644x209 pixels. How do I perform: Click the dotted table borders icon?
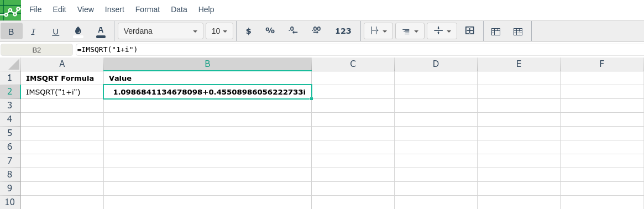[518, 31]
